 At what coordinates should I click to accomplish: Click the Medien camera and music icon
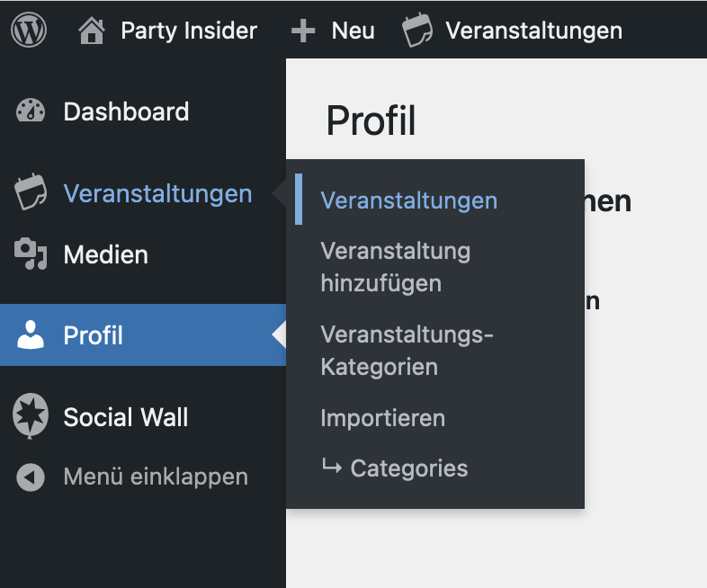(x=31, y=254)
